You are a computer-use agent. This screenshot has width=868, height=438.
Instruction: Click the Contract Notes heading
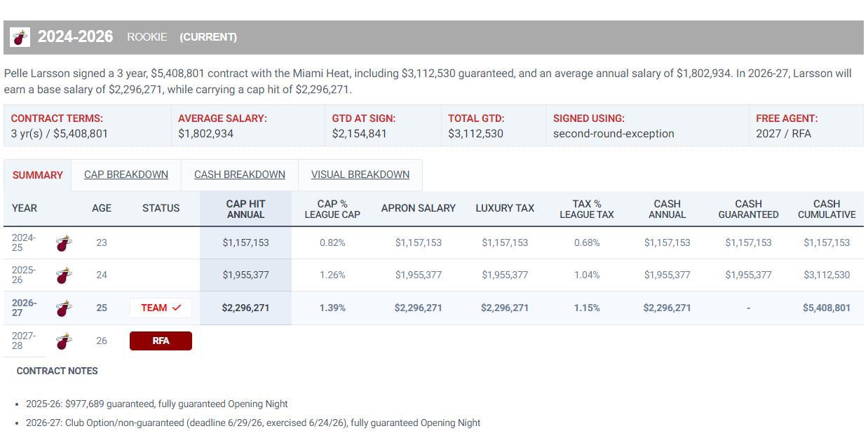[57, 371]
